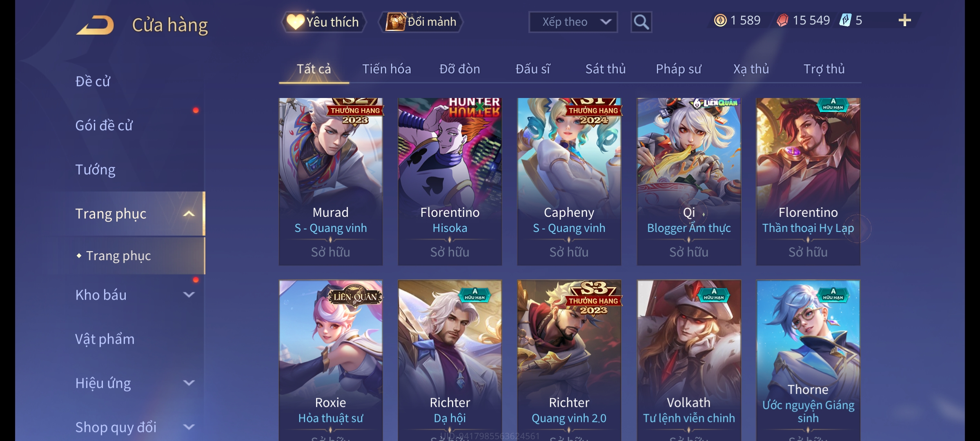
Task: Tap the blue ticket currency icon
Action: coord(845,20)
